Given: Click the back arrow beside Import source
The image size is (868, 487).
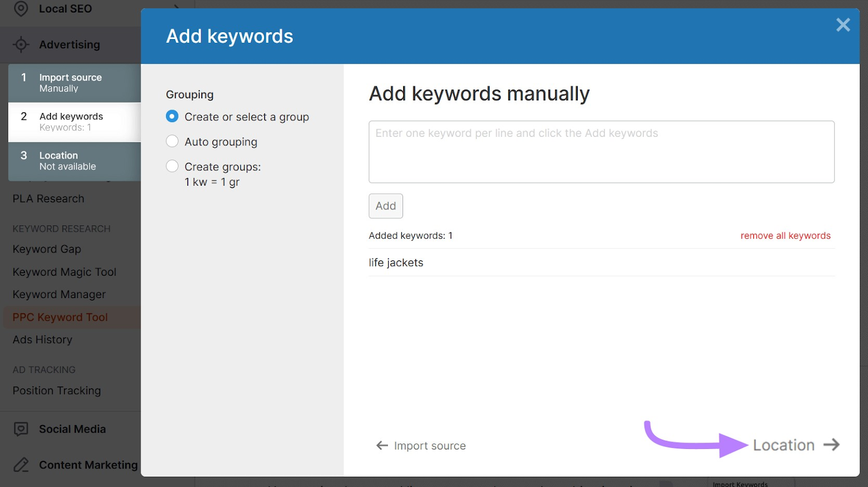Looking at the screenshot, I should (x=382, y=446).
